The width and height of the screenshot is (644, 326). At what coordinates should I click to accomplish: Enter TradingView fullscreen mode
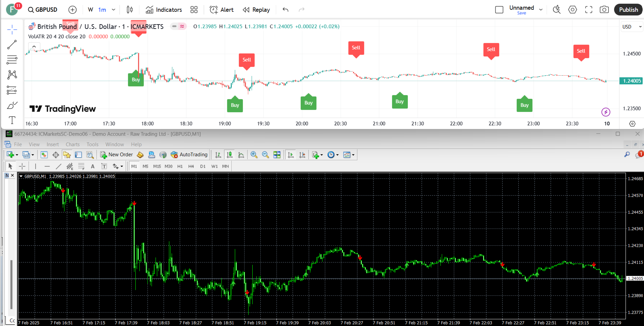589,10
